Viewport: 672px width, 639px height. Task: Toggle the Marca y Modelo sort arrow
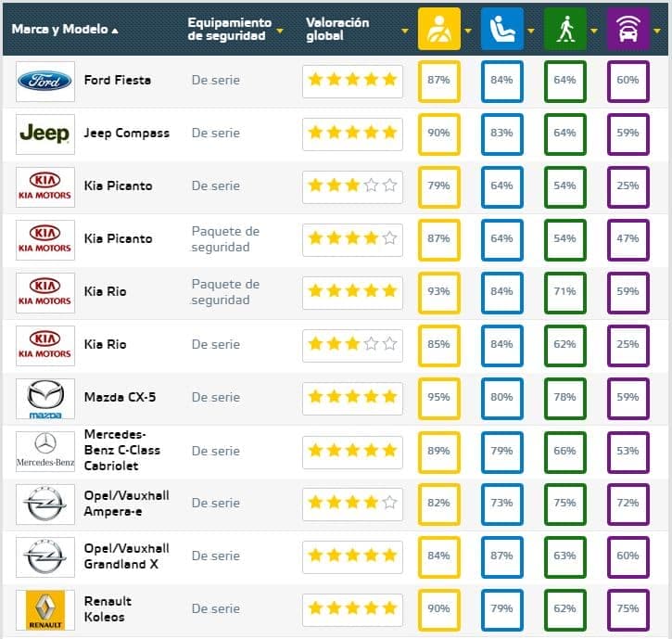pyautogui.click(x=115, y=30)
